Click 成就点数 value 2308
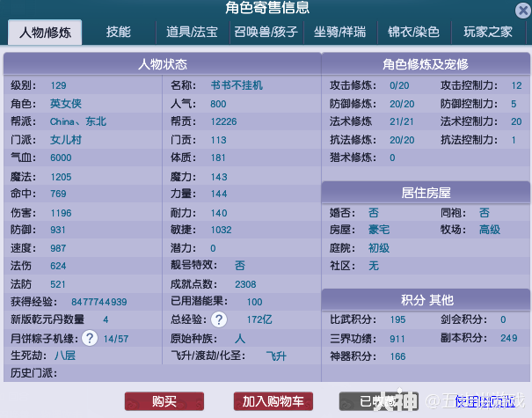This screenshot has height=418, width=532. coord(245,284)
